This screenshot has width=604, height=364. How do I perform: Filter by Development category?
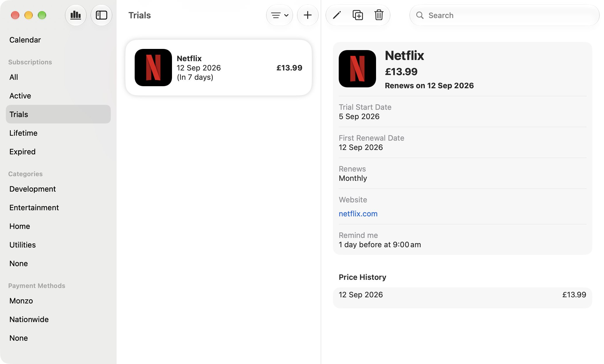pos(58,189)
